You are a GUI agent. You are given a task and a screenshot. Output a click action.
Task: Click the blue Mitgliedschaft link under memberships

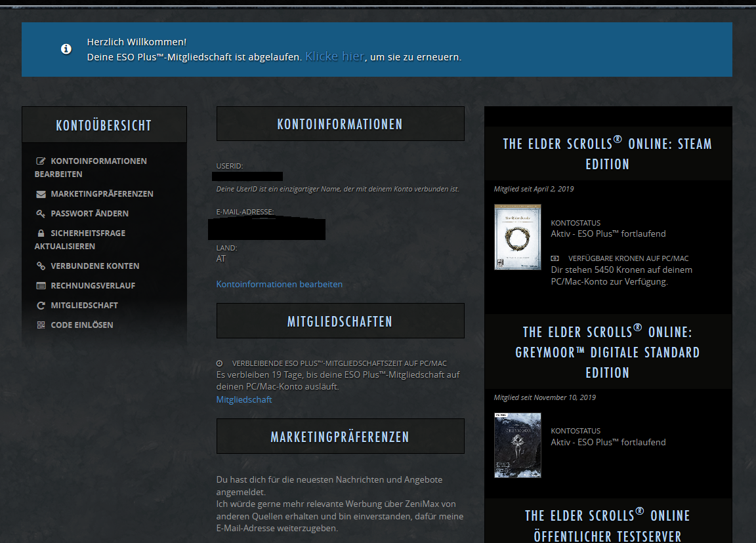point(244,399)
